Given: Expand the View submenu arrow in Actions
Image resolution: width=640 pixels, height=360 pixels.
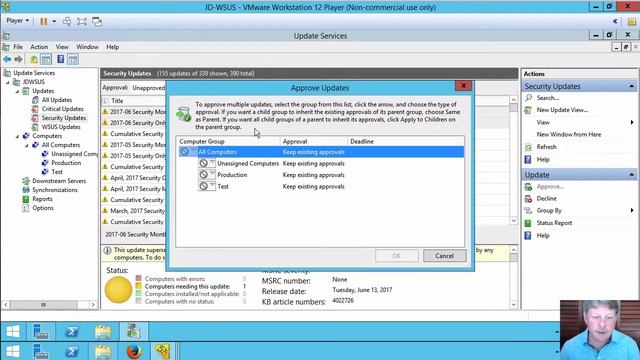Looking at the screenshot, I should pyautogui.click(x=632, y=122).
